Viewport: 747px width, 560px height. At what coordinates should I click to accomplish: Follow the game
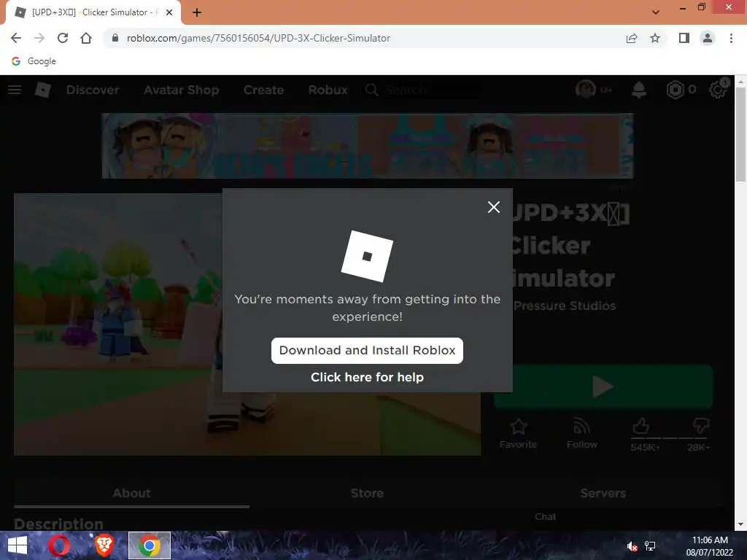(x=581, y=433)
